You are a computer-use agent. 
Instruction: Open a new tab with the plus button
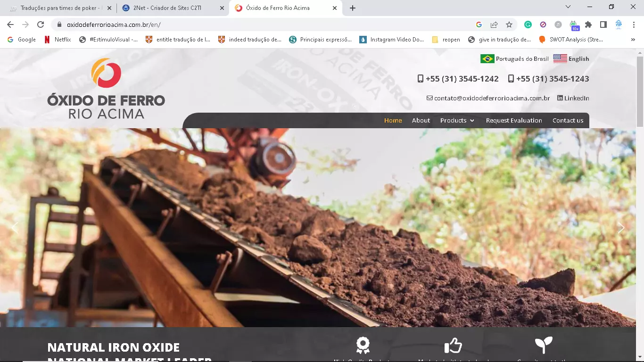coord(353,8)
